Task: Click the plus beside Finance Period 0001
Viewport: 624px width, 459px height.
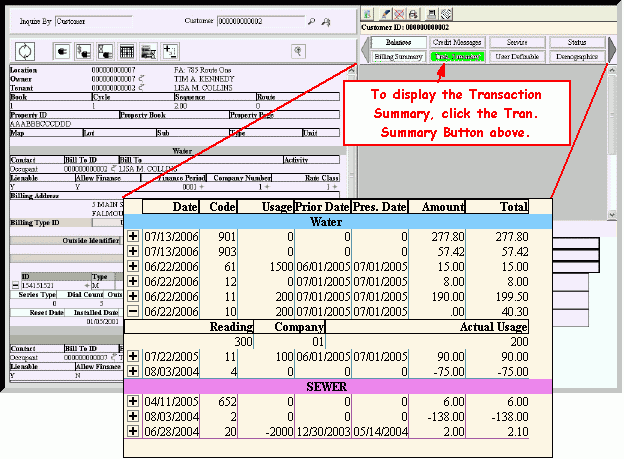Action: click(202, 187)
